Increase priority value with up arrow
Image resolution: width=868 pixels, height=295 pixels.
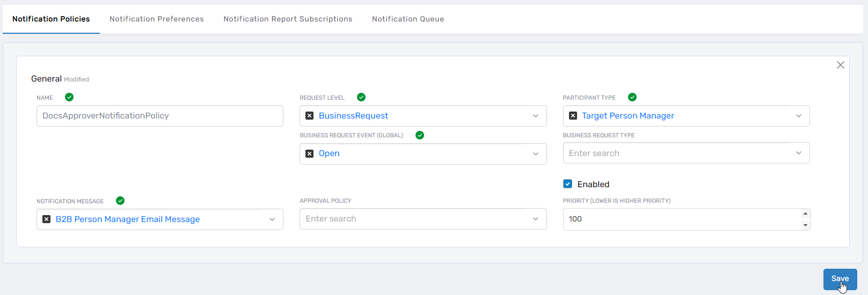coord(805,214)
